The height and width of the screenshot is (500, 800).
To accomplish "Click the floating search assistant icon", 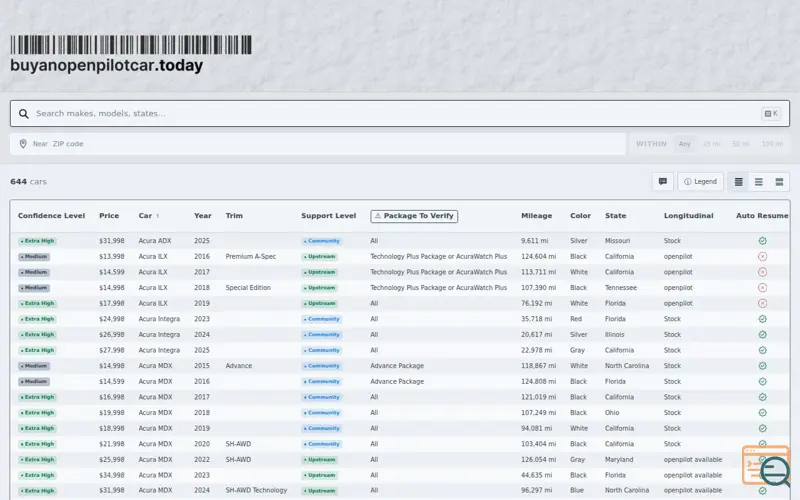I will pos(767,466).
